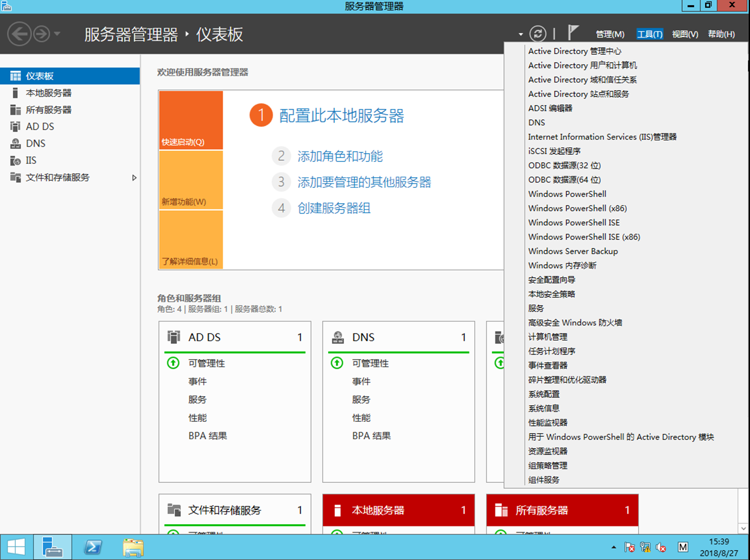Click the 添加角色和功能 link
This screenshot has height=560, width=750.
(340, 156)
